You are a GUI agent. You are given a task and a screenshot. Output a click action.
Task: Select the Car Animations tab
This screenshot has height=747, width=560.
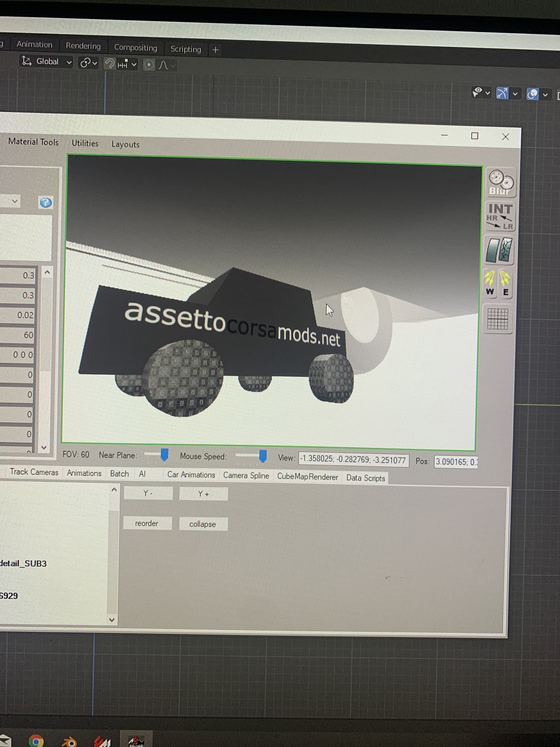click(191, 474)
